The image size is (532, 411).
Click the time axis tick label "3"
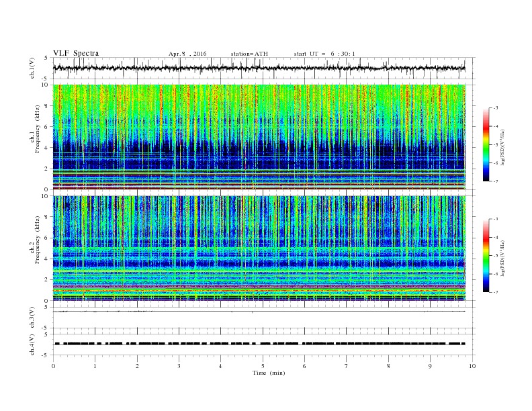coord(179,366)
